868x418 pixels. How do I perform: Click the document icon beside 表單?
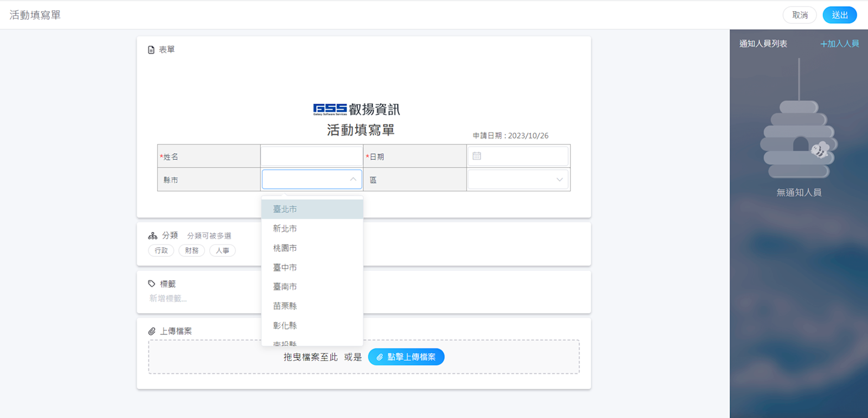151,50
